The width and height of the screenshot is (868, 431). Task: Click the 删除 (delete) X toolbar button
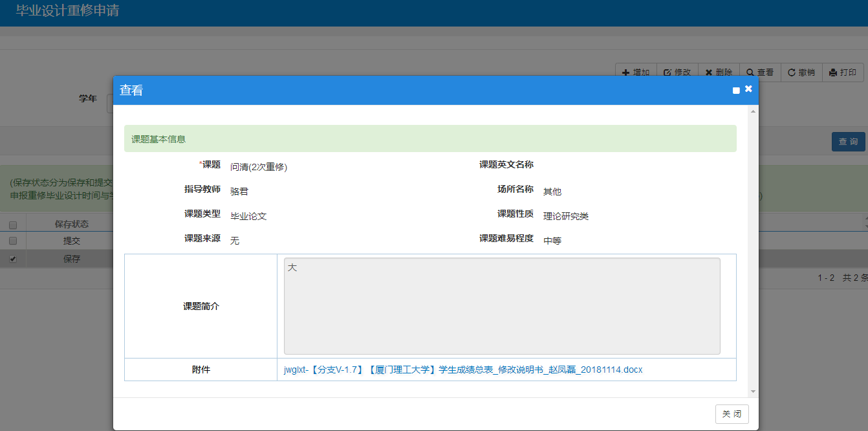click(x=719, y=72)
